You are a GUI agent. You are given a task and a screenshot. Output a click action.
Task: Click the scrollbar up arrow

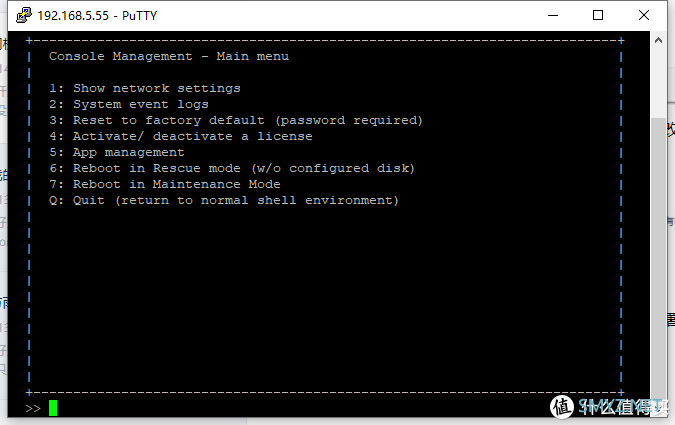coord(658,40)
